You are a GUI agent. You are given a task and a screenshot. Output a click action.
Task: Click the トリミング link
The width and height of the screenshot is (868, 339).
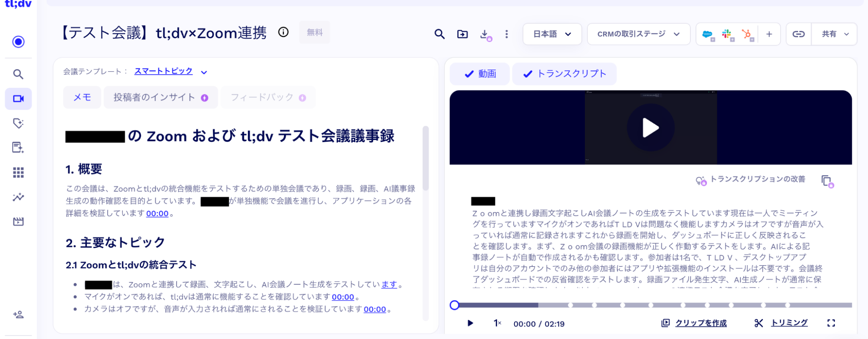[x=789, y=323]
